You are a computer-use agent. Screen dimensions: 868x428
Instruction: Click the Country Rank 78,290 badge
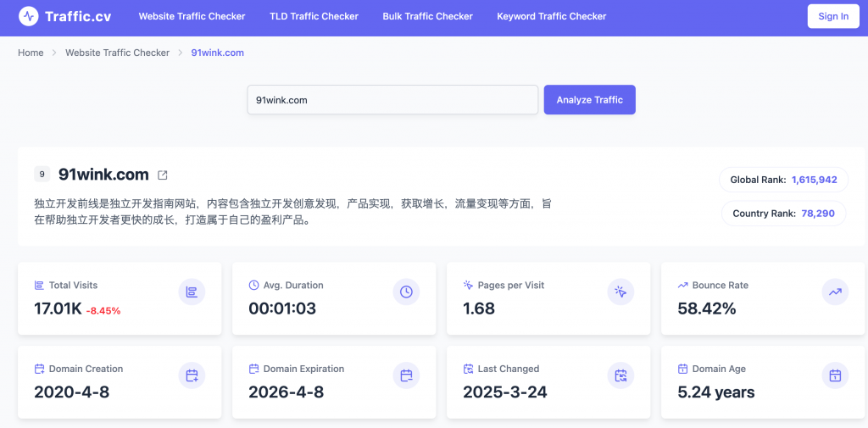coord(783,214)
